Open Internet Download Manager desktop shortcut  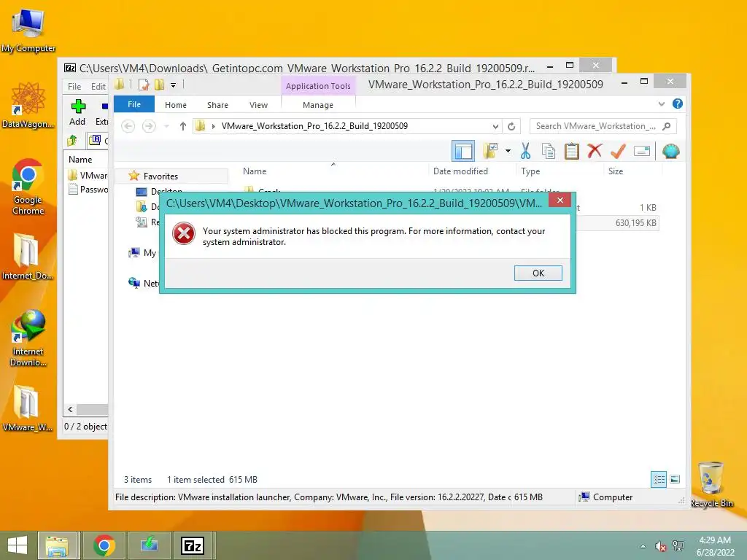tap(28, 338)
